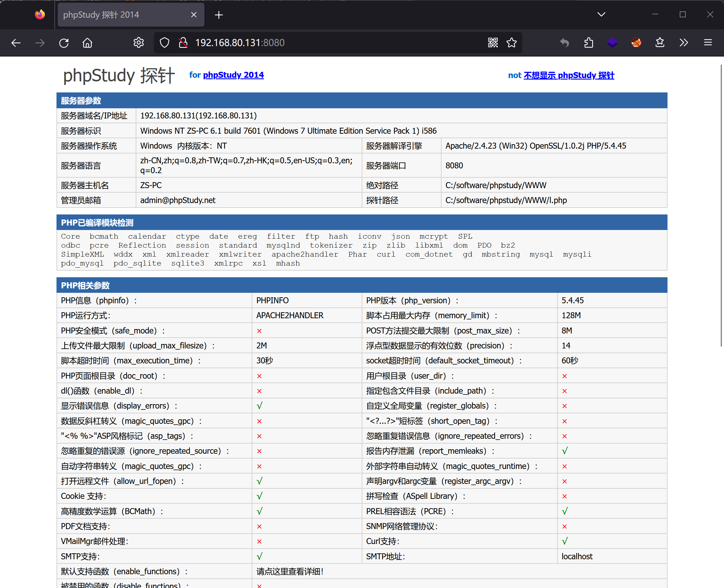
Task: Open the star badge extension icon
Action: 660,43
